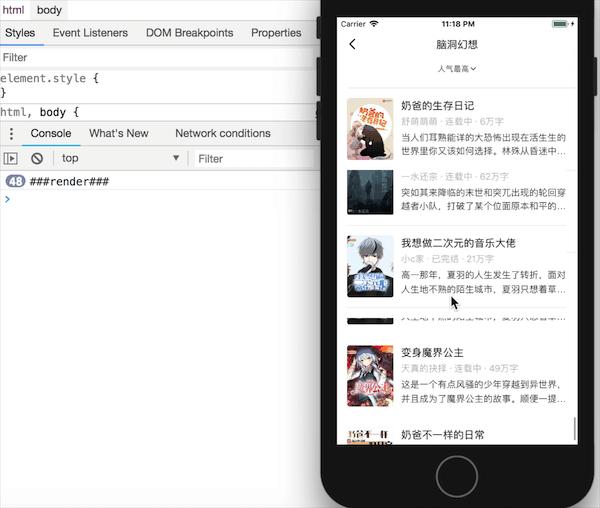Viewport: 600px width, 508px height.
Task: Open the top context dropdown
Action: [121, 158]
